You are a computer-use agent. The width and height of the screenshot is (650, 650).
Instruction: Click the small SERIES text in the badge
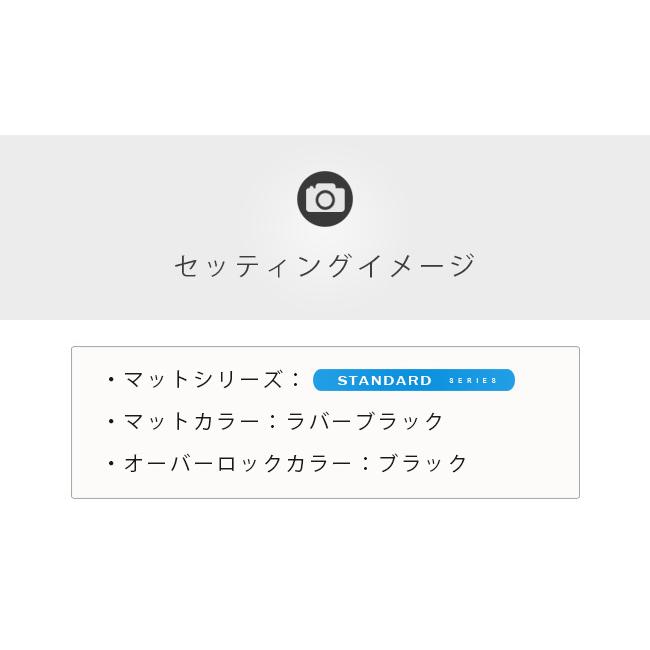473,381
